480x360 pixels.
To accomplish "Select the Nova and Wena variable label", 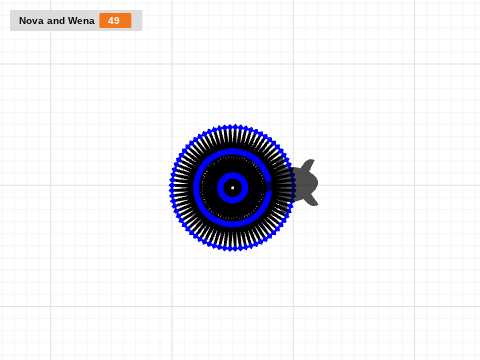I will coord(57,21).
